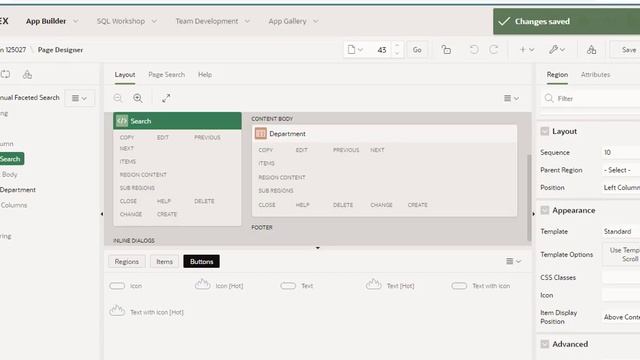Image resolution: width=640 pixels, height=360 pixels.
Task: Click the Redo icon
Action: (493, 50)
